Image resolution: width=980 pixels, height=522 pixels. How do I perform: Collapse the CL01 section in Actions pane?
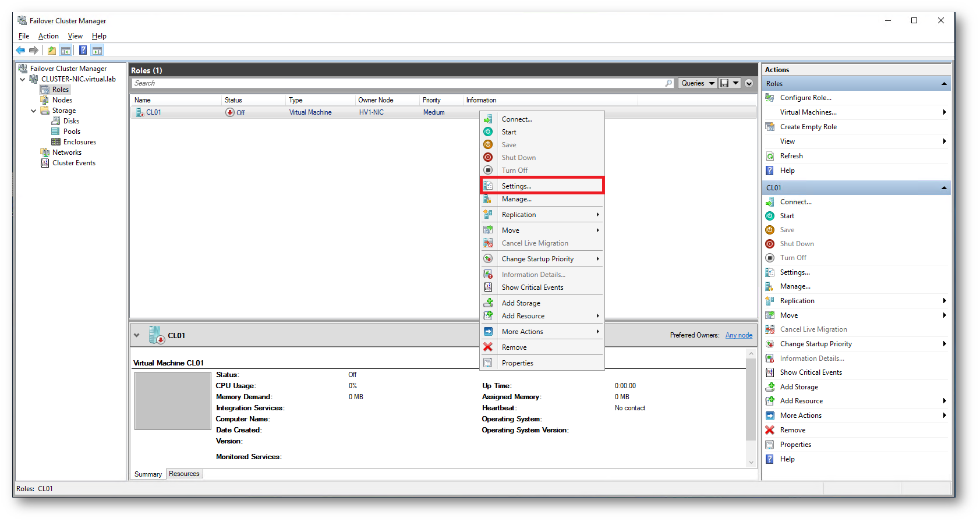coord(944,188)
